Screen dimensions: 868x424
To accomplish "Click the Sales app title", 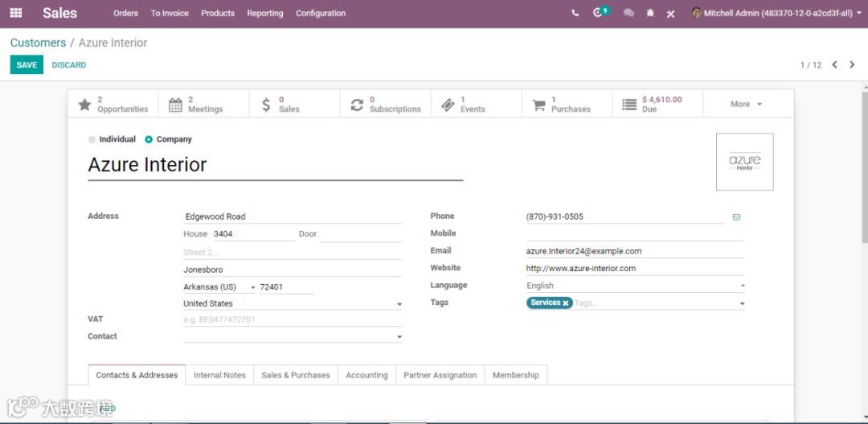I will click(x=59, y=13).
